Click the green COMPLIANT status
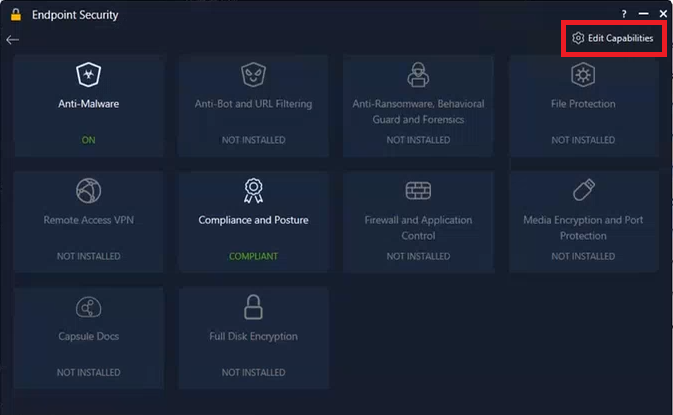This screenshot has width=673, height=415. [x=253, y=256]
